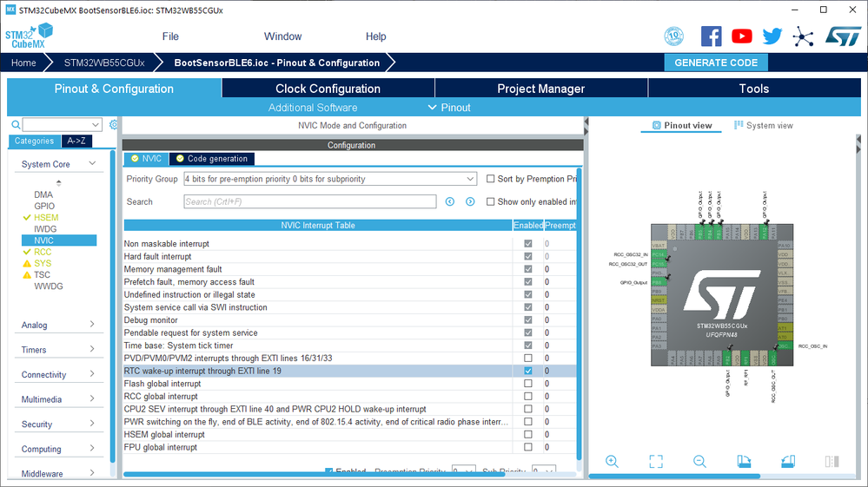Fit the chip view to screen

[656, 462]
